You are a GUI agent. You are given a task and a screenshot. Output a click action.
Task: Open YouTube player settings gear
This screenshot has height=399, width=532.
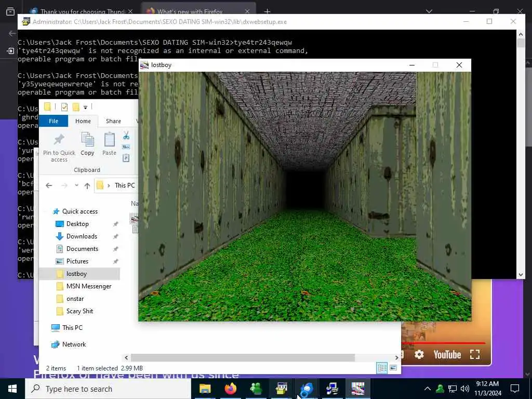click(419, 354)
